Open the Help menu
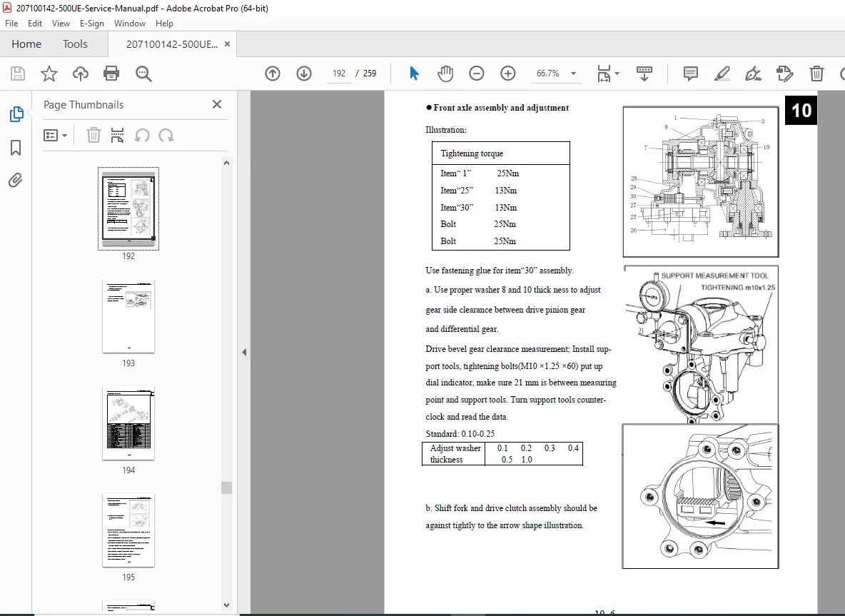845x616 pixels. (164, 24)
